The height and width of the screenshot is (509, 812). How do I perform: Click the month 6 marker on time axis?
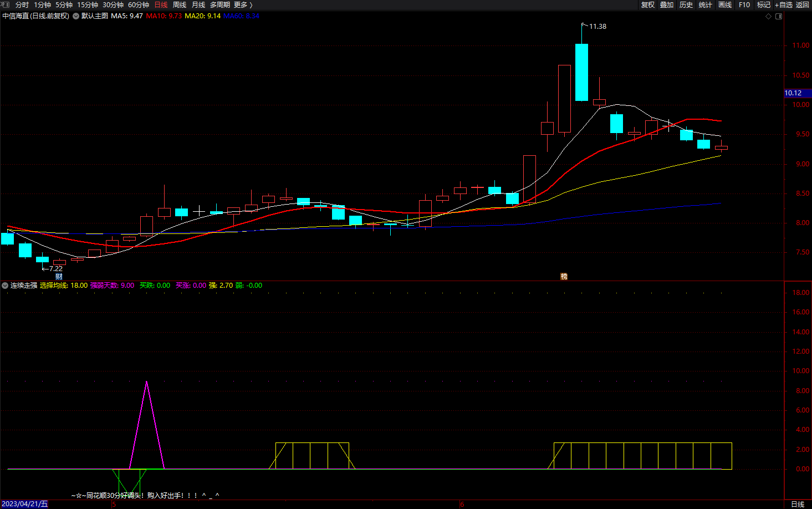pyautogui.click(x=462, y=505)
